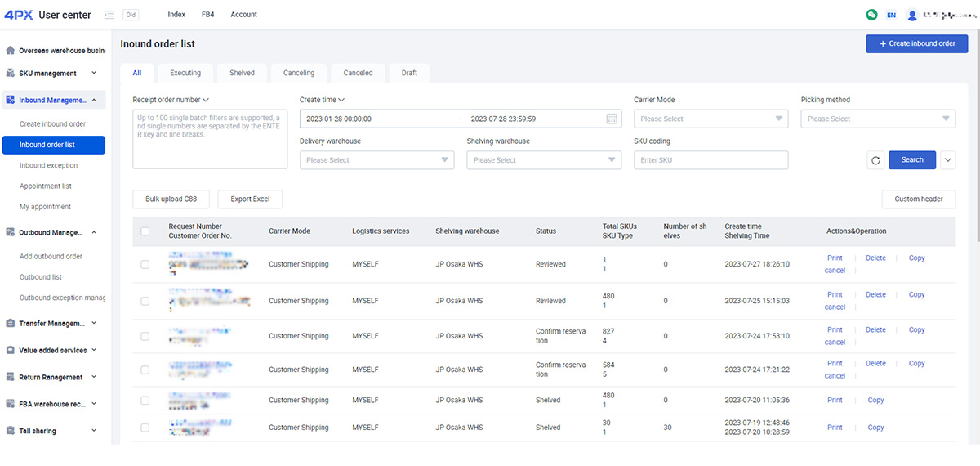Focus the Receipt order number text area

210,139
